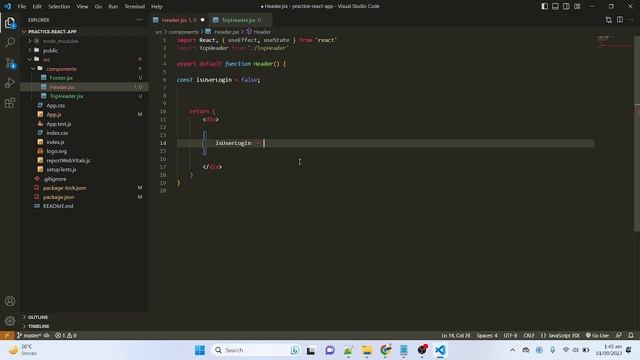The width and height of the screenshot is (640, 360).
Task: Collapse the PRACTICE-REACT-APP root folder
Action: (x=52, y=31)
